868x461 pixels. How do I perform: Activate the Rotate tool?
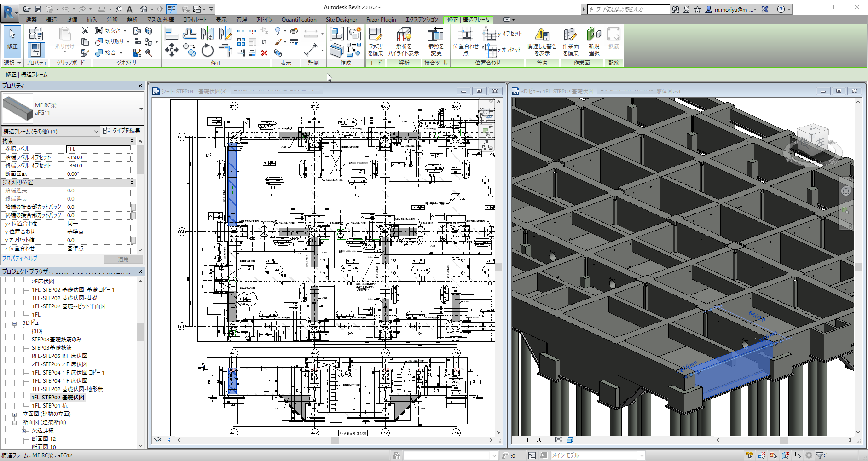(x=207, y=50)
